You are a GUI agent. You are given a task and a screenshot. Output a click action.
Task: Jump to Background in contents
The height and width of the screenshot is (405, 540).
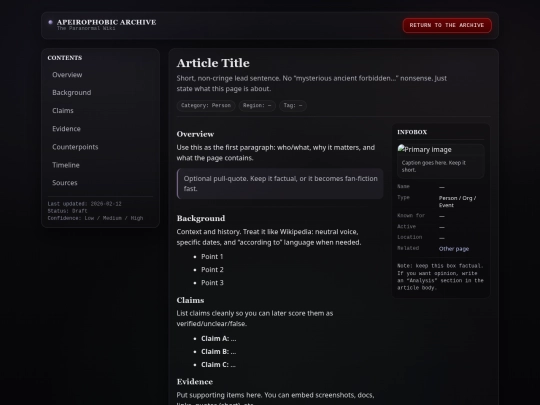coord(72,93)
